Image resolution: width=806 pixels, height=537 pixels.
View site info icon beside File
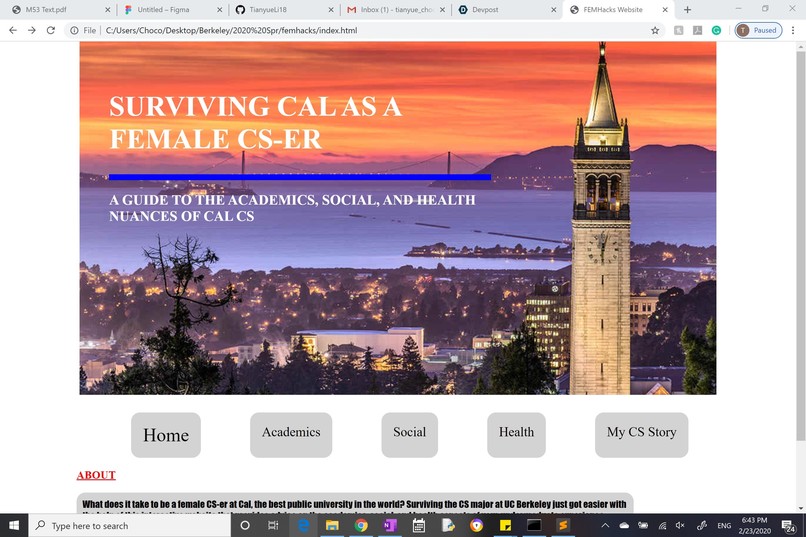click(74, 30)
